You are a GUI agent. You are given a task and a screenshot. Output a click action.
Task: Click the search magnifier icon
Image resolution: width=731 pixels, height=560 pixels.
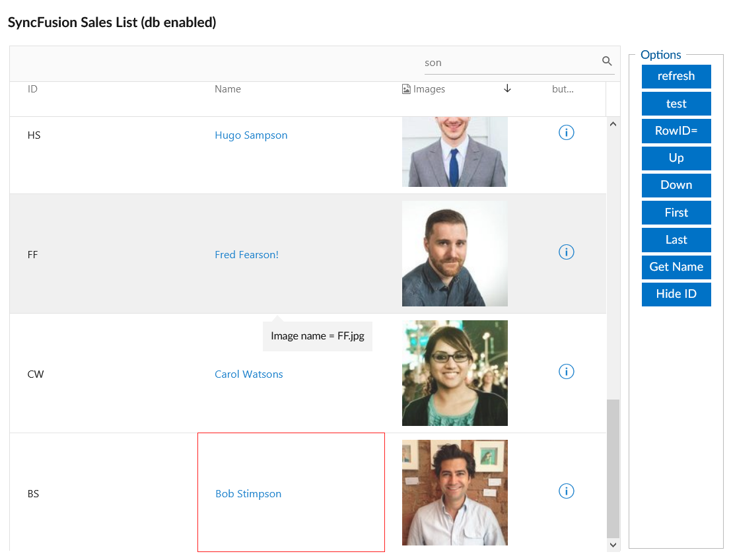coord(606,61)
